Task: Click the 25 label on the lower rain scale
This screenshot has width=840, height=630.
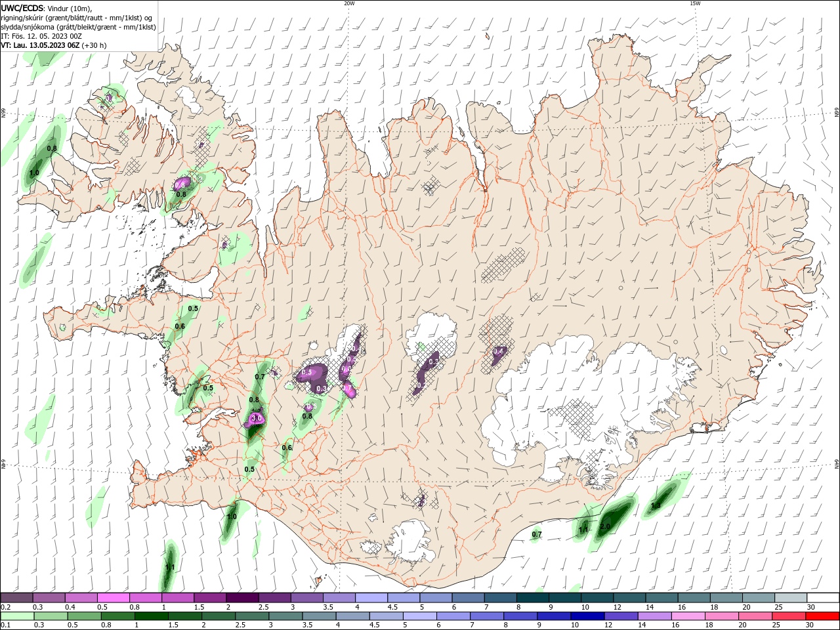Action: (x=775, y=625)
